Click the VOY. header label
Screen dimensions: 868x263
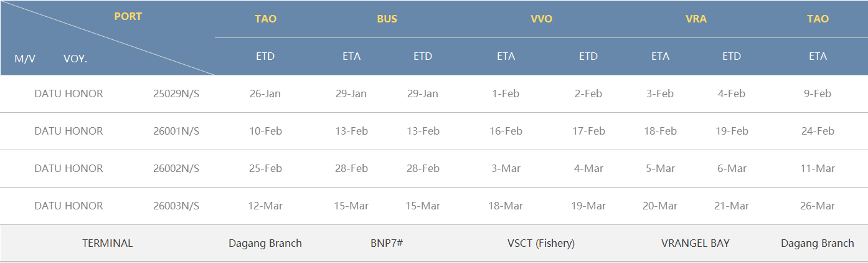tap(75, 59)
